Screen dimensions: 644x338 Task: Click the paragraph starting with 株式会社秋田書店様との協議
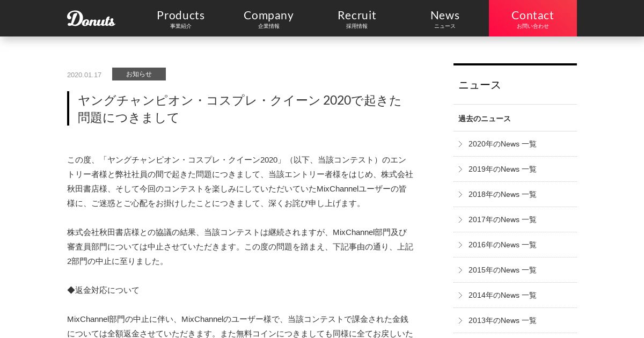(x=240, y=247)
